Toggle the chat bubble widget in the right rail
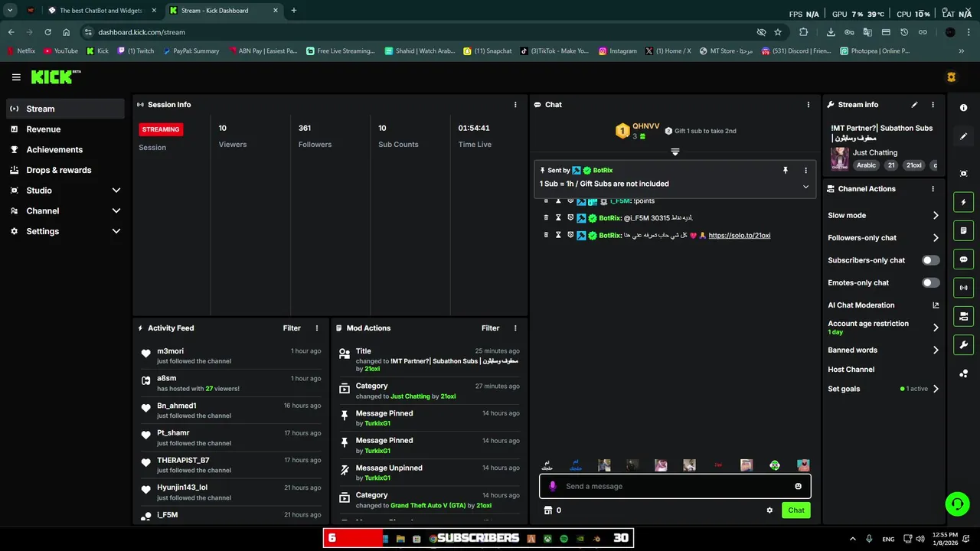 [964, 259]
